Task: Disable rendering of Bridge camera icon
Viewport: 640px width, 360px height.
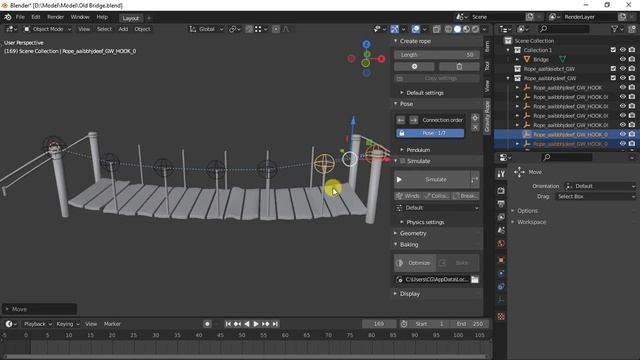Action: click(x=632, y=59)
